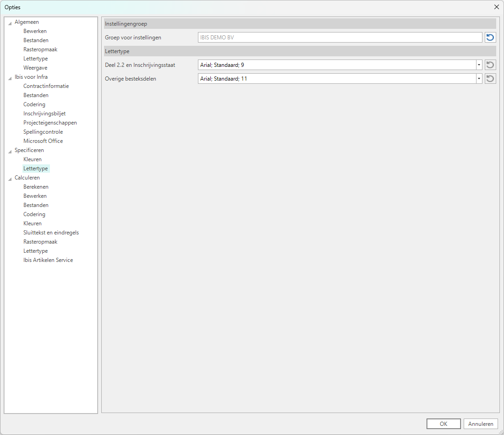Go to Spellingcontrole settings

click(x=43, y=132)
